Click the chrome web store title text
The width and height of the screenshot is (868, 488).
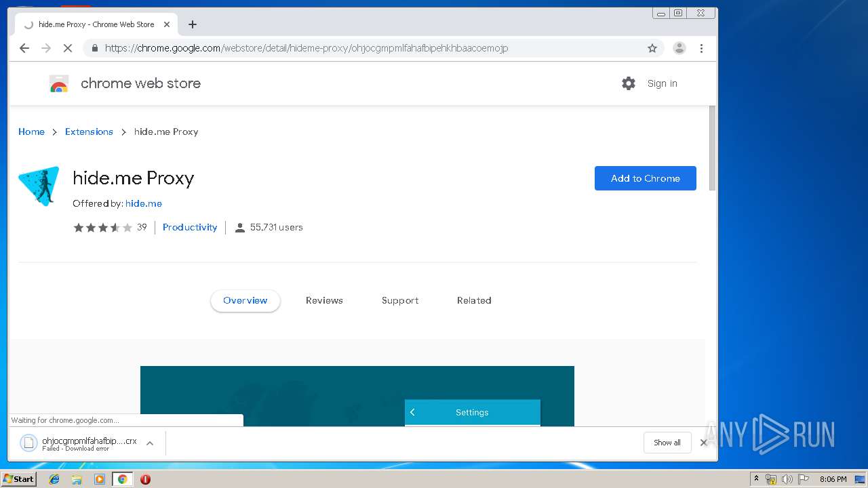pos(141,83)
